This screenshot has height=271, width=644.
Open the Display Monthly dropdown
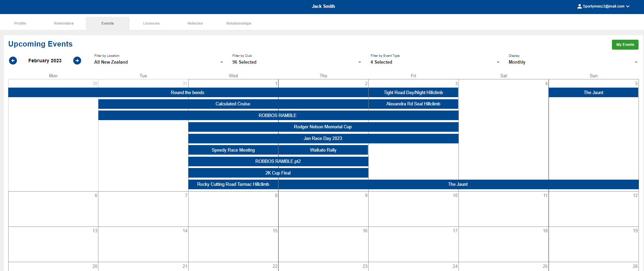[x=573, y=62]
